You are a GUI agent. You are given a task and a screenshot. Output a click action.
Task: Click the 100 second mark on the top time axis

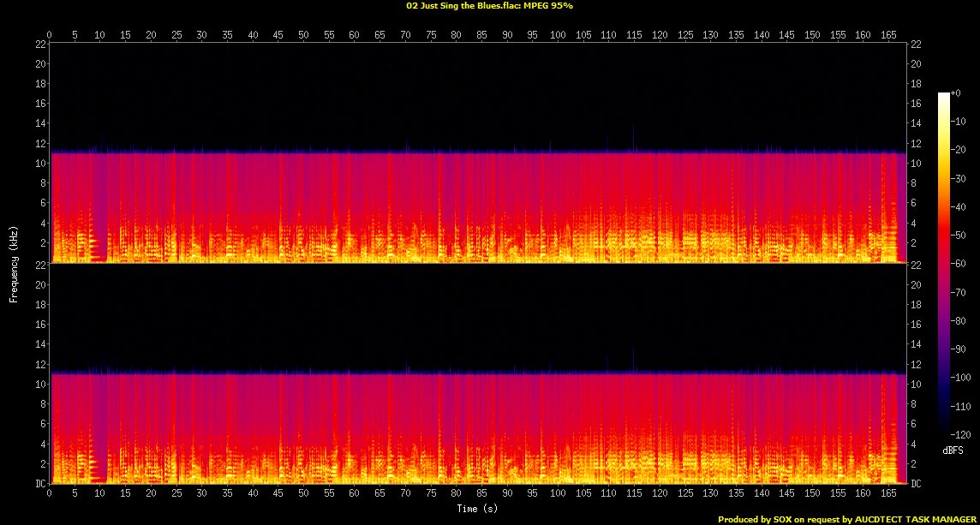click(x=558, y=35)
